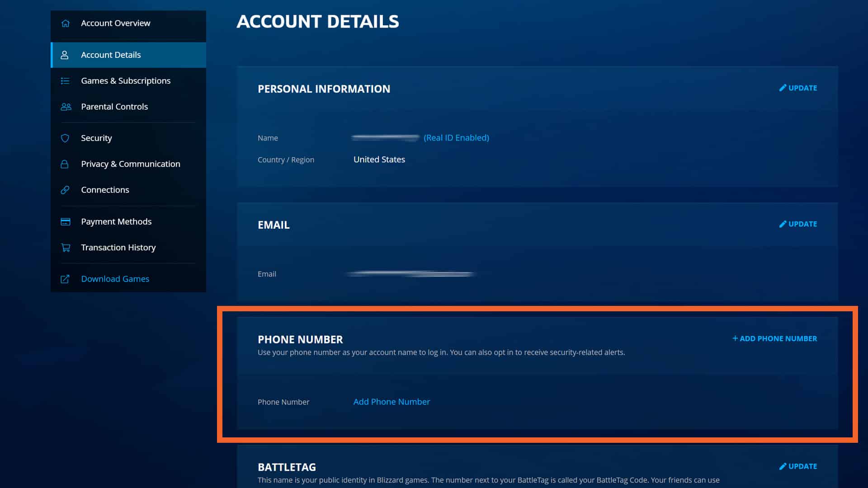
Task: Toggle Real ID Enabled status
Action: click(456, 138)
